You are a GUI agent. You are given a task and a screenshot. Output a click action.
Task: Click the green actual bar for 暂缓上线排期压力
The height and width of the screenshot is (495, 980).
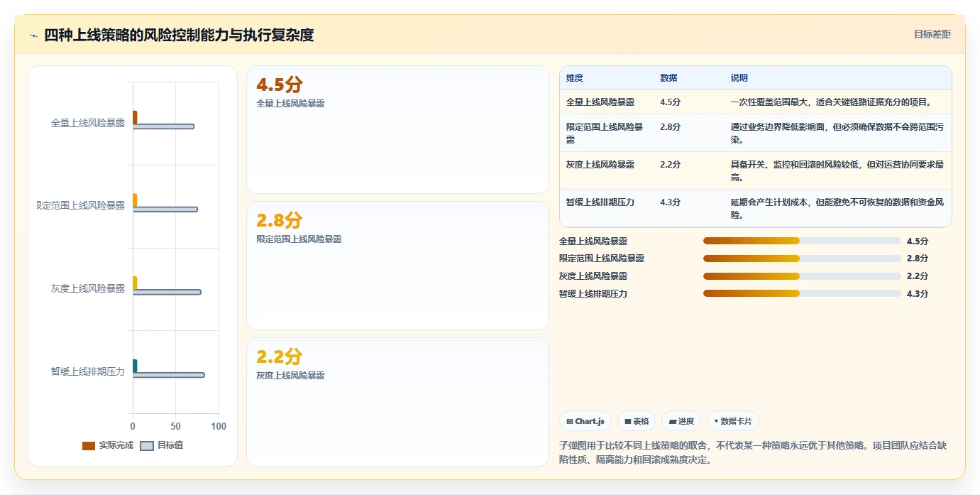[135, 366]
